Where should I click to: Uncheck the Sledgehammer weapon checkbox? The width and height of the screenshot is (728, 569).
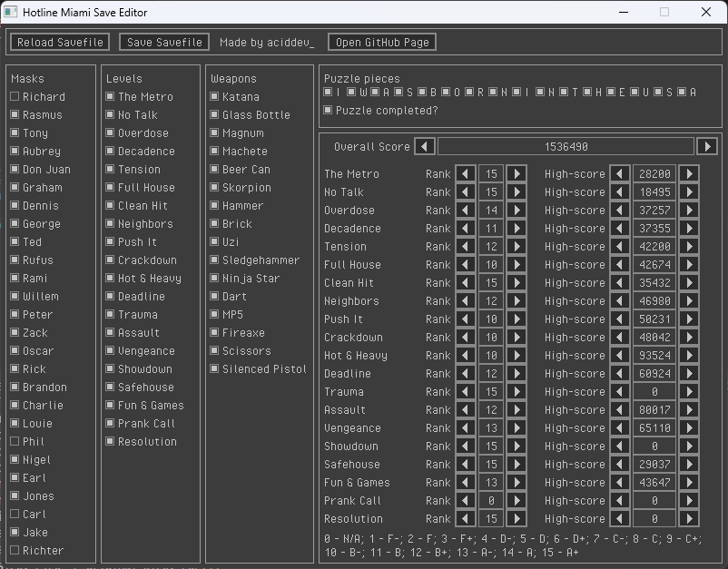pyautogui.click(x=214, y=260)
